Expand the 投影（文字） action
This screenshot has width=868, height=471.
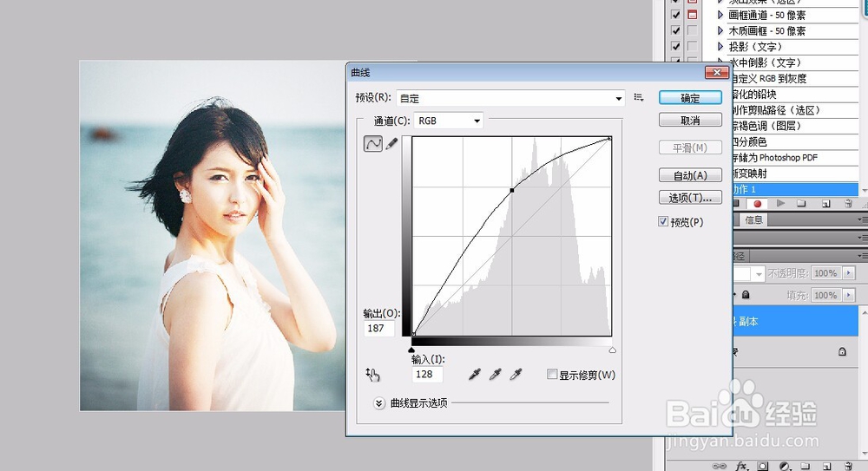click(x=720, y=47)
